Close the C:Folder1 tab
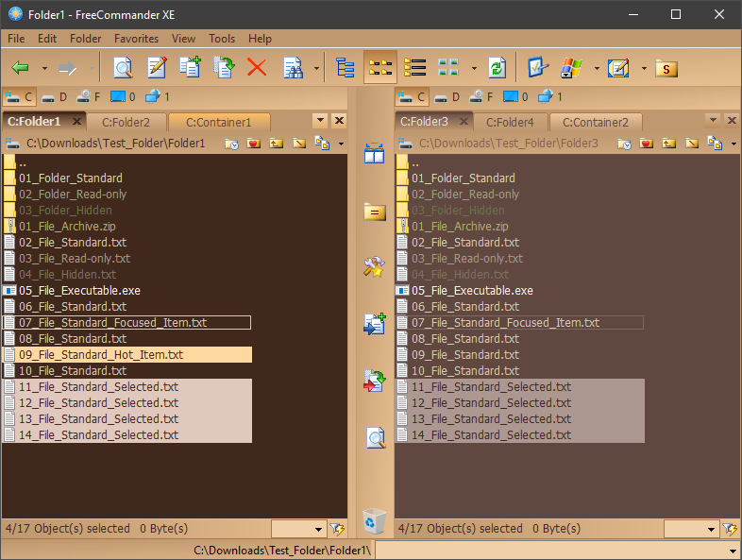The image size is (742, 560). 76,122
